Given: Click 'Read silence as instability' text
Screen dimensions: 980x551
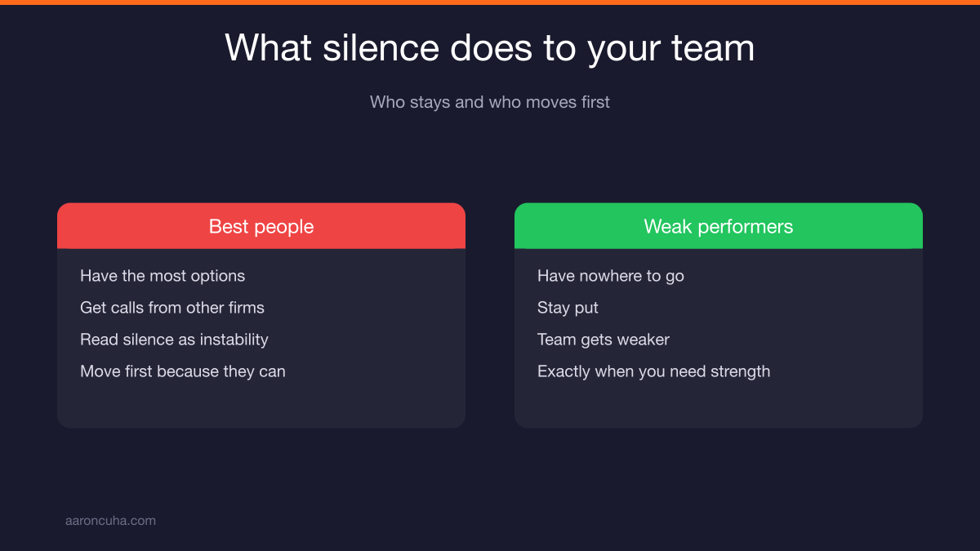Looking at the screenshot, I should (x=174, y=340).
